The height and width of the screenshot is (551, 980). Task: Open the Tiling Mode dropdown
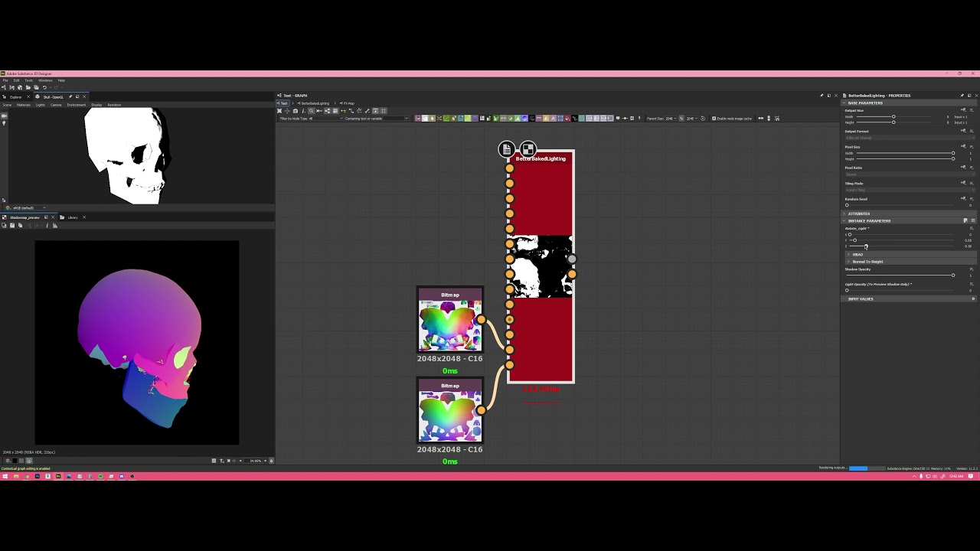tap(910, 190)
